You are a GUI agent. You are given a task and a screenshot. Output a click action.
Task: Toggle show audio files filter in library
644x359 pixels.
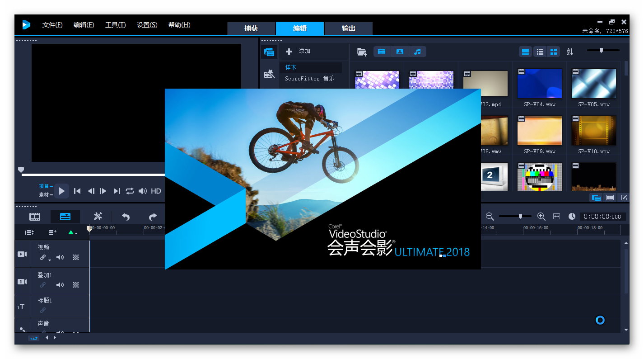pyautogui.click(x=418, y=52)
